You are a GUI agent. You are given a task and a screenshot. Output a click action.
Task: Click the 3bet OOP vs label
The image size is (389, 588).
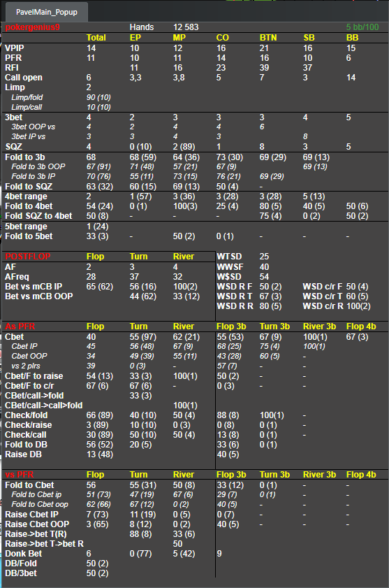click(33, 127)
